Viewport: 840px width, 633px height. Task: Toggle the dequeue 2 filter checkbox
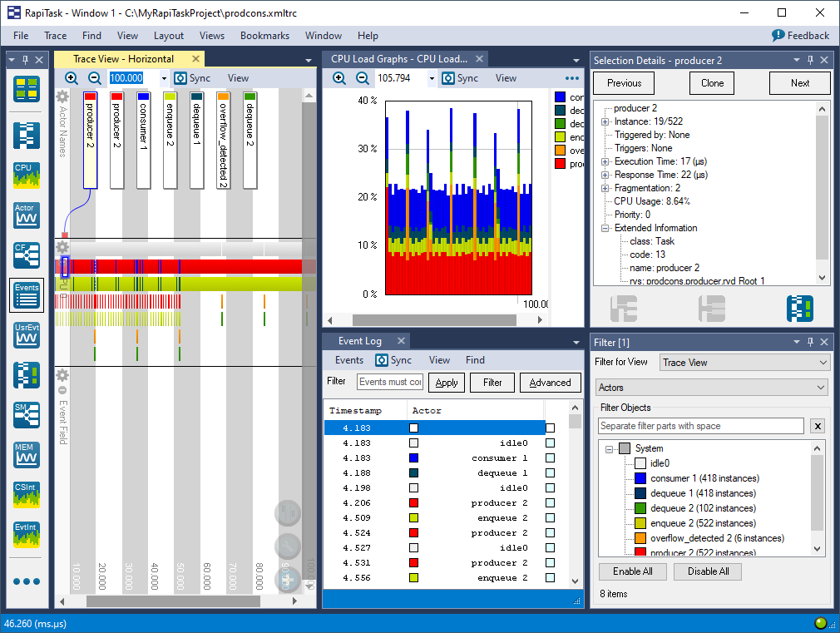pyautogui.click(x=640, y=508)
